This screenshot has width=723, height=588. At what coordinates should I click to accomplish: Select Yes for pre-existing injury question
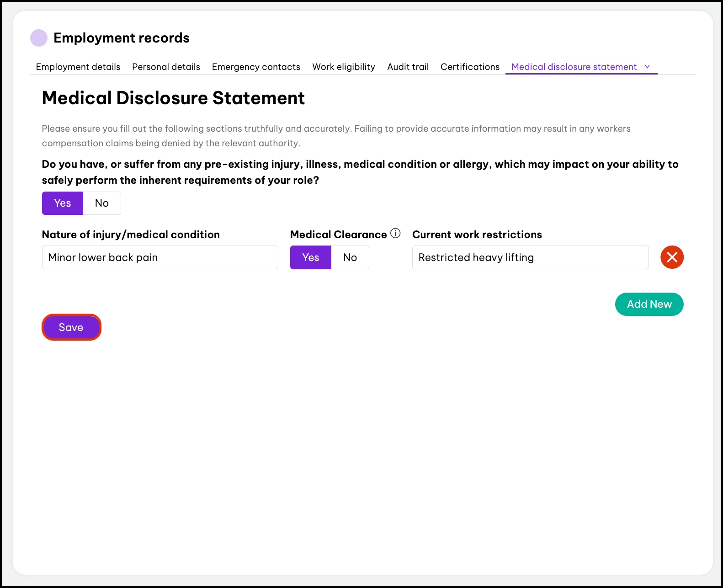63,203
